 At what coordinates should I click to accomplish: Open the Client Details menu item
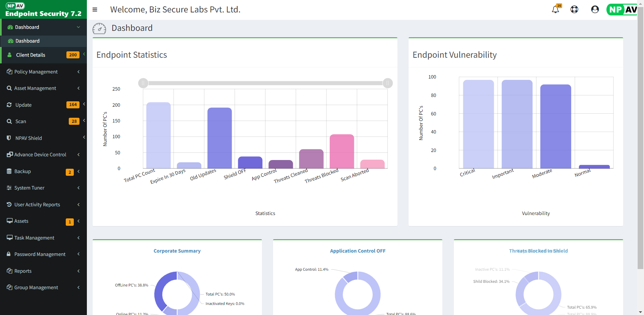[x=31, y=55]
